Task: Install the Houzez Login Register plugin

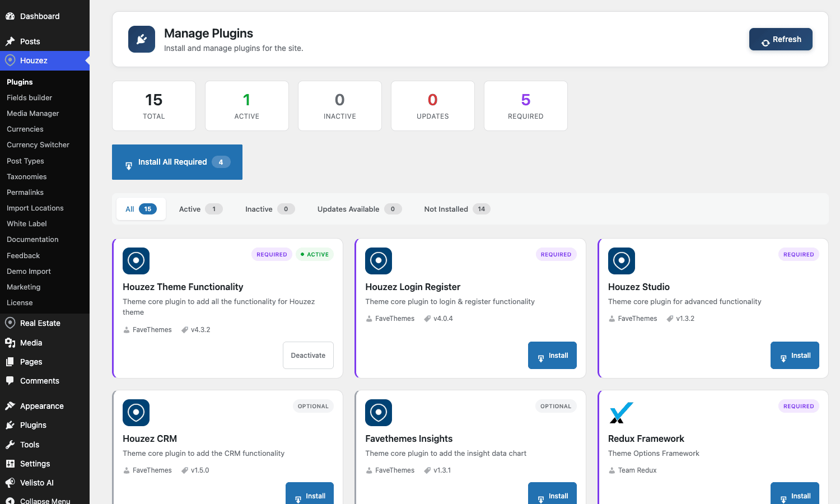Action: [x=552, y=355]
